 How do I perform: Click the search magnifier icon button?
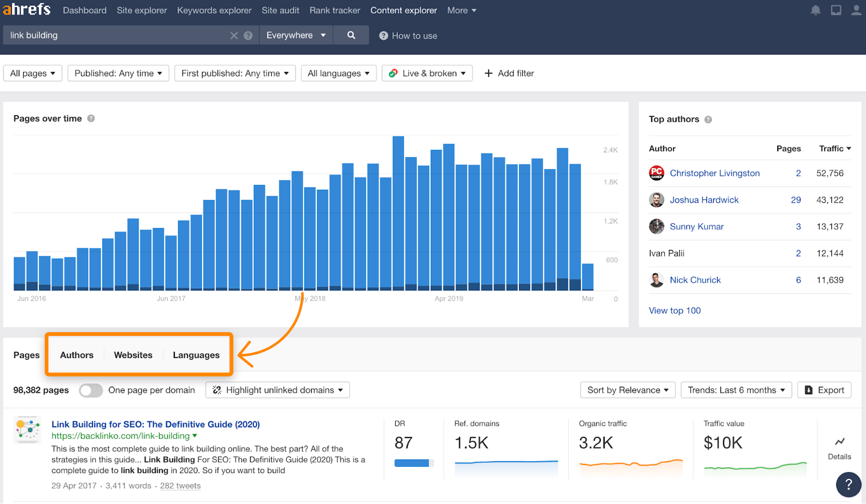point(351,35)
